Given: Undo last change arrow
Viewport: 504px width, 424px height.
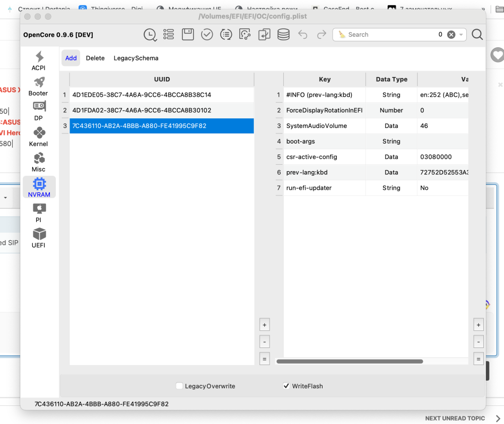Looking at the screenshot, I should point(302,34).
